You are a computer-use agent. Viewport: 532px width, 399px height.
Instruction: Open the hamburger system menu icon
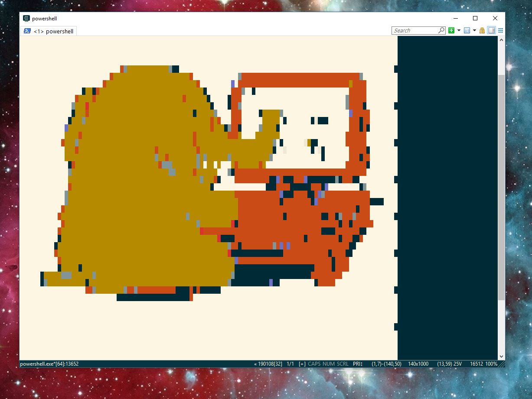click(500, 30)
